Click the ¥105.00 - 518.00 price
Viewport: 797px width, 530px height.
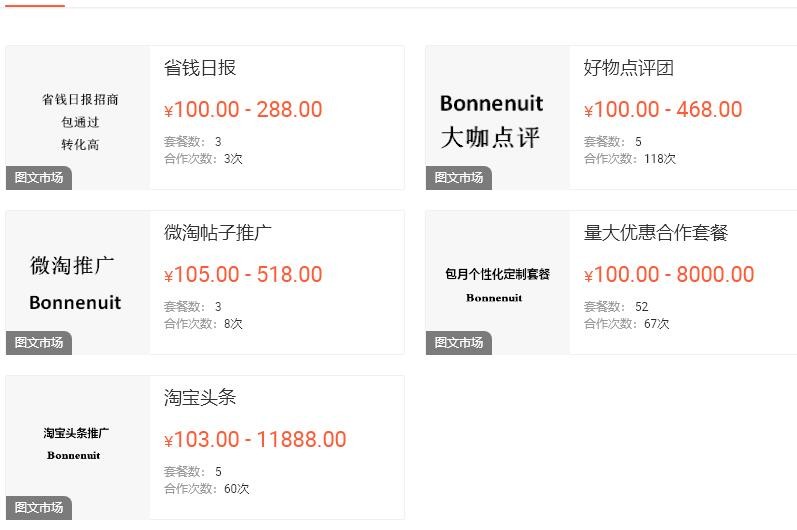[x=243, y=274]
